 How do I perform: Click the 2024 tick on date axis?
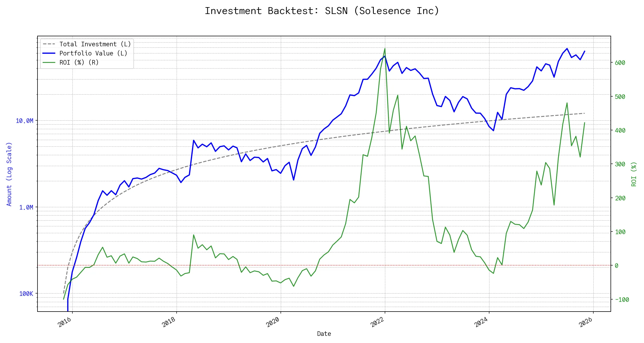(481, 322)
